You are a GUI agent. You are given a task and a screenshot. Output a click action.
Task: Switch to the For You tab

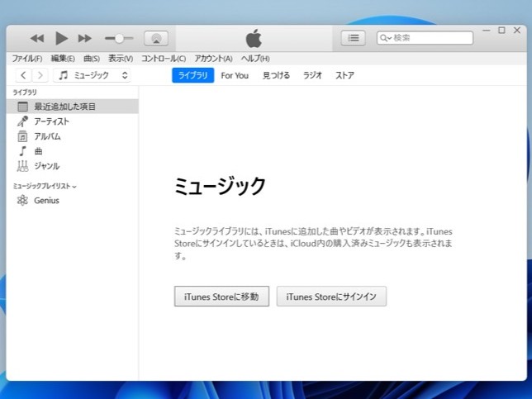click(235, 75)
